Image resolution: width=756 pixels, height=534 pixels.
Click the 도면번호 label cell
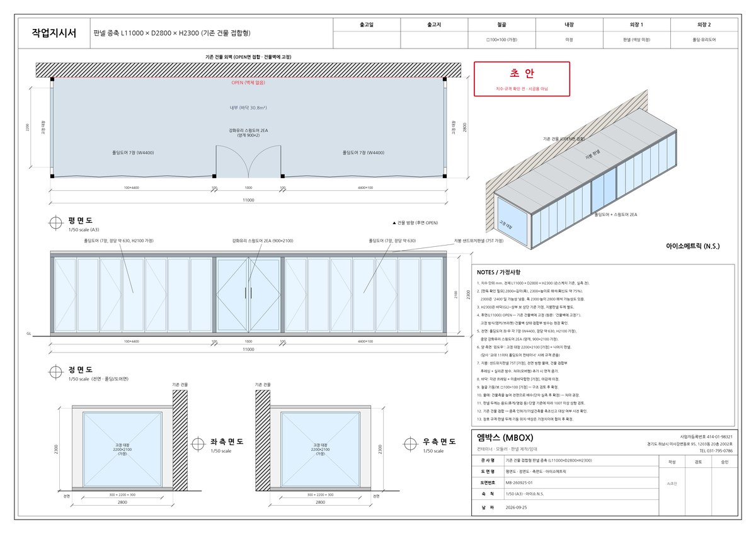click(487, 482)
